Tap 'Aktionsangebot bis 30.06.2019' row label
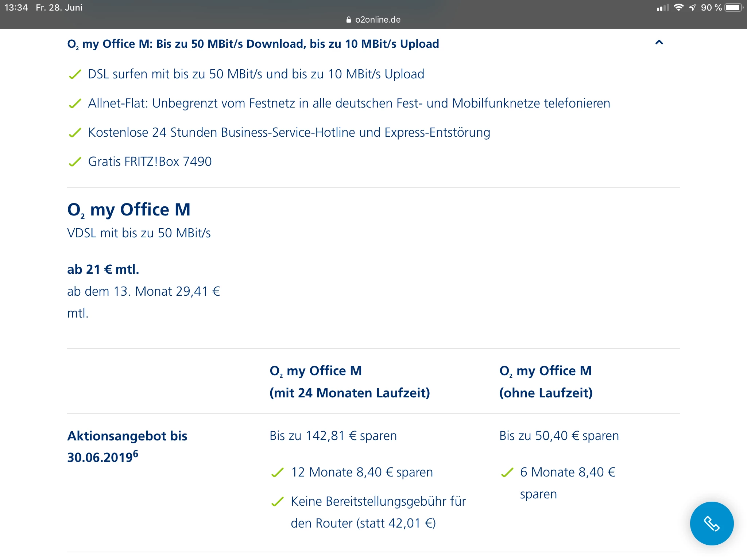The width and height of the screenshot is (747, 560). tap(127, 447)
